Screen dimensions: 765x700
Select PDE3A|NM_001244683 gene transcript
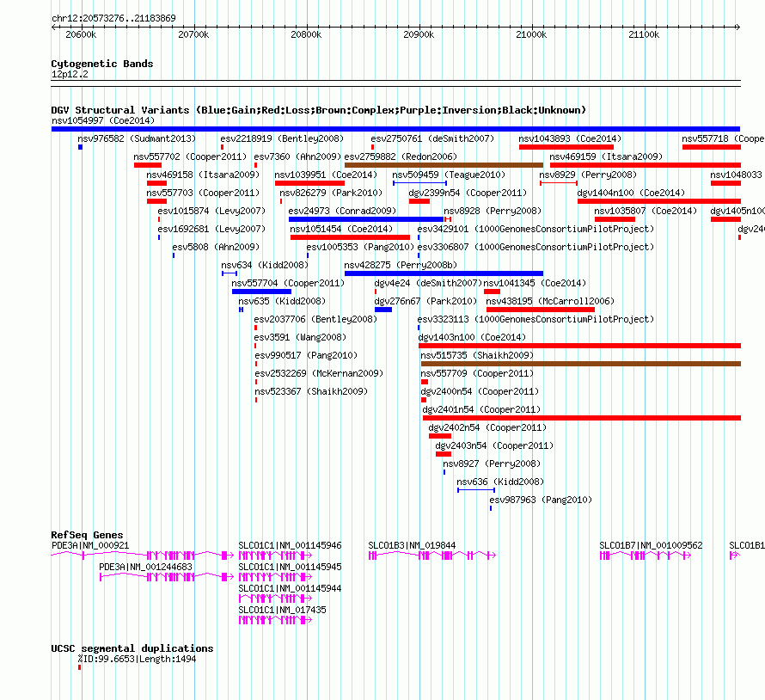pos(167,576)
